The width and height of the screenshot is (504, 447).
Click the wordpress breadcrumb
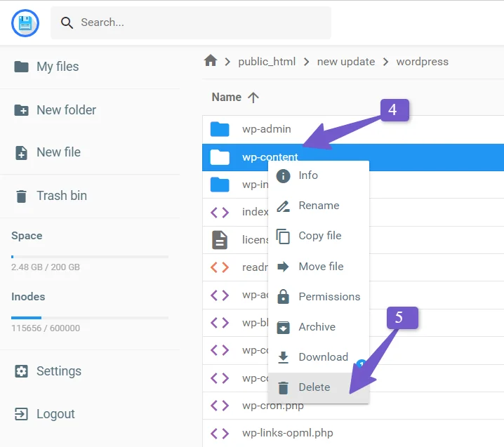pos(423,61)
